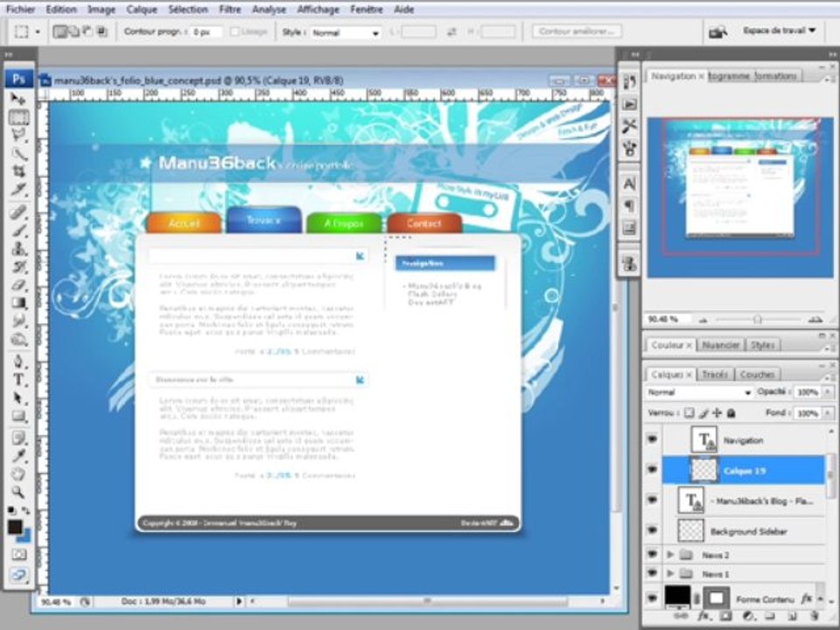Add a layer style via fx button

click(705, 616)
